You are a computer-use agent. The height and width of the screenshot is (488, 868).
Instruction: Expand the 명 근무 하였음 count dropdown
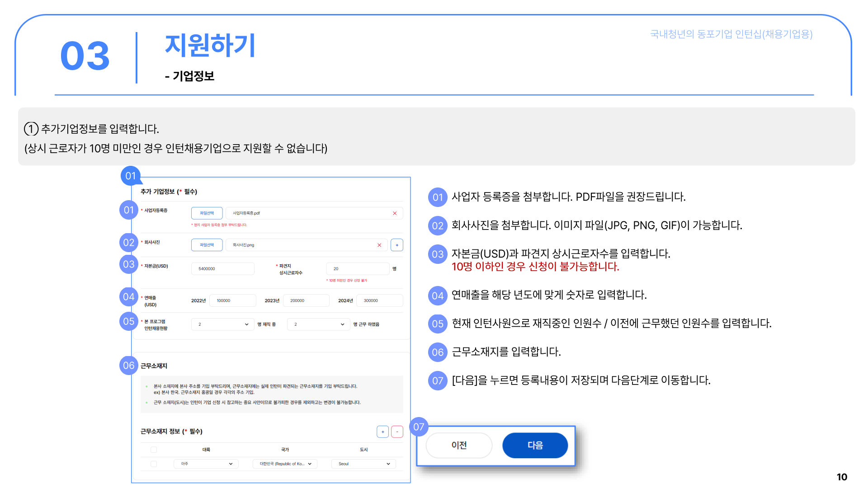tap(318, 324)
